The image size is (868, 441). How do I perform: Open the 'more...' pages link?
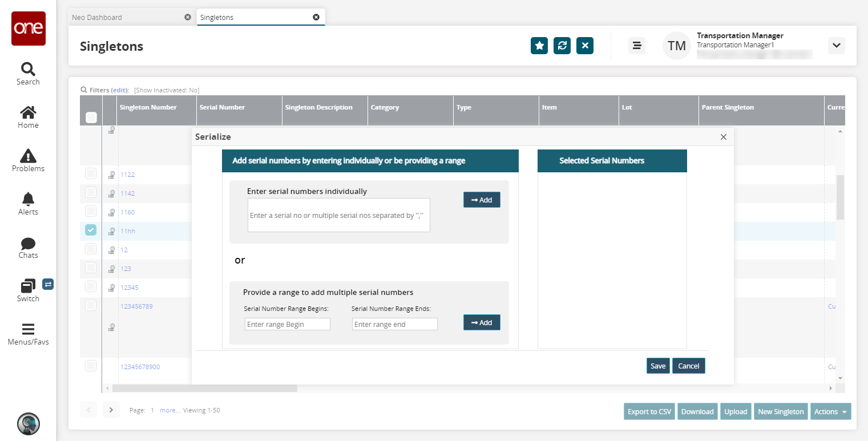click(x=169, y=410)
